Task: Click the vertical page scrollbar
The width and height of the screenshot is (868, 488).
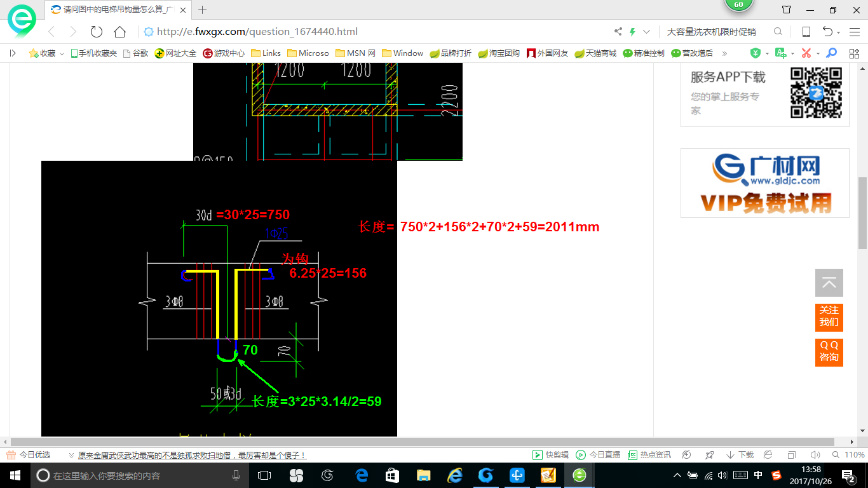Action: pyautogui.click(x=862, y=213)
